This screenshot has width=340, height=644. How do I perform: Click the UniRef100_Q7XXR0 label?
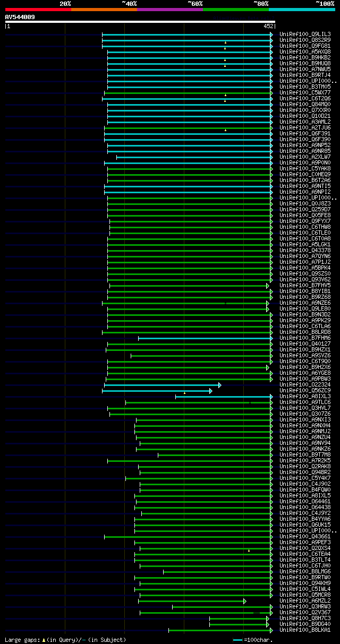pos(305,110)
